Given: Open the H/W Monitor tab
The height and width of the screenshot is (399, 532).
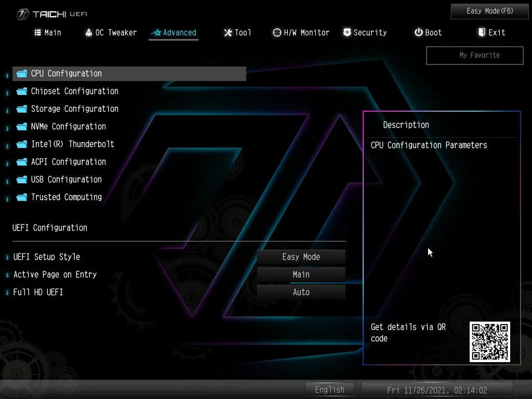Looking at the screenshot, I should (301, 33).
